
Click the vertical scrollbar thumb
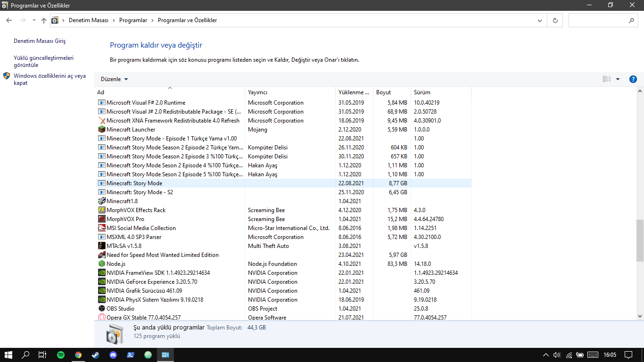640,240
